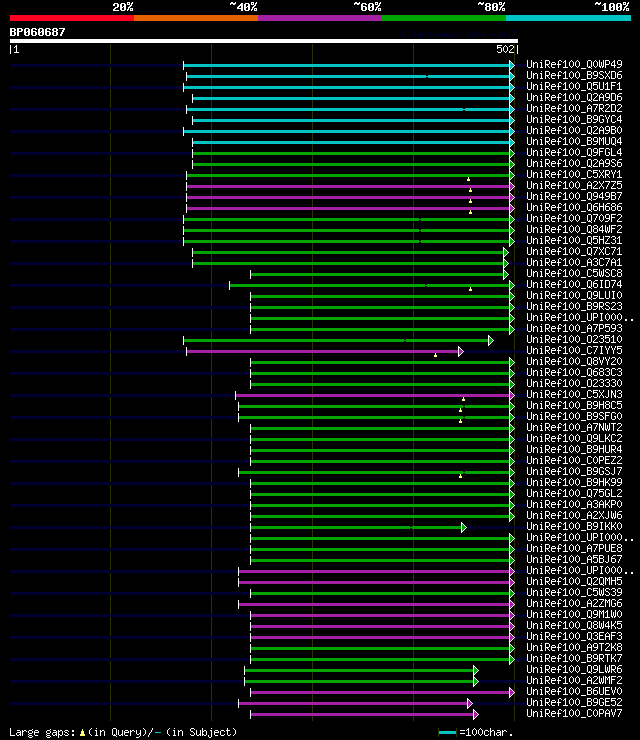Screen dimensions: 640x740
Task: Click the orange ~40% identity legend segment
Action: pos(196,18)
